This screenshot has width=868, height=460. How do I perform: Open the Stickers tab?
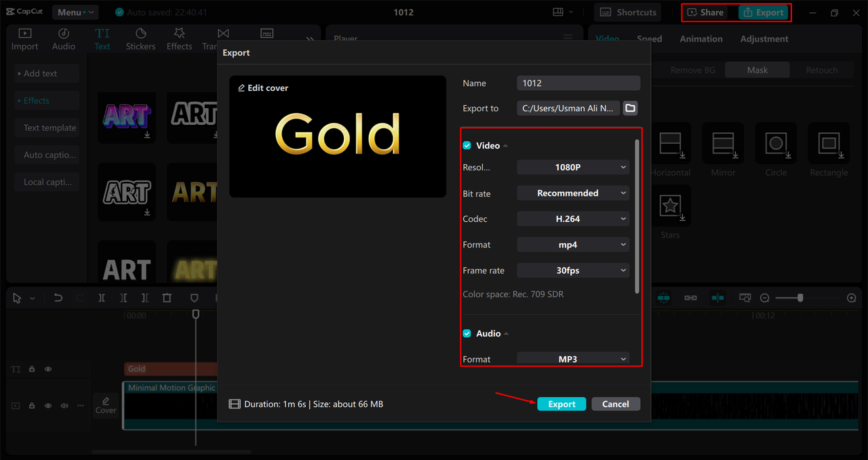pos(140,39)
